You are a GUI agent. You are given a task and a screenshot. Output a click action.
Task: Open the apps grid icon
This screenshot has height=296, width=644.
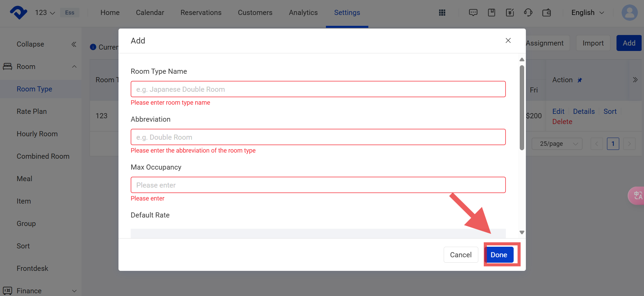[x=442, y=13]
